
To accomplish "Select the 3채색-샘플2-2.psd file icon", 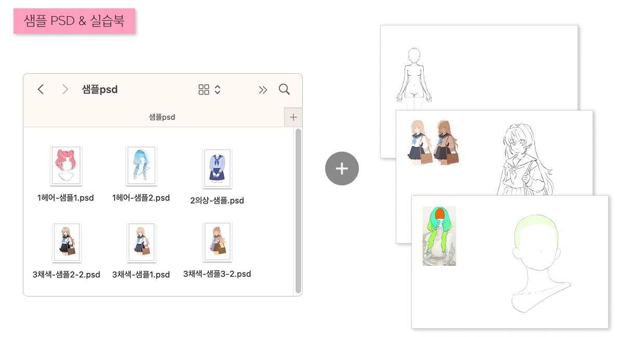I will (66, 242).
